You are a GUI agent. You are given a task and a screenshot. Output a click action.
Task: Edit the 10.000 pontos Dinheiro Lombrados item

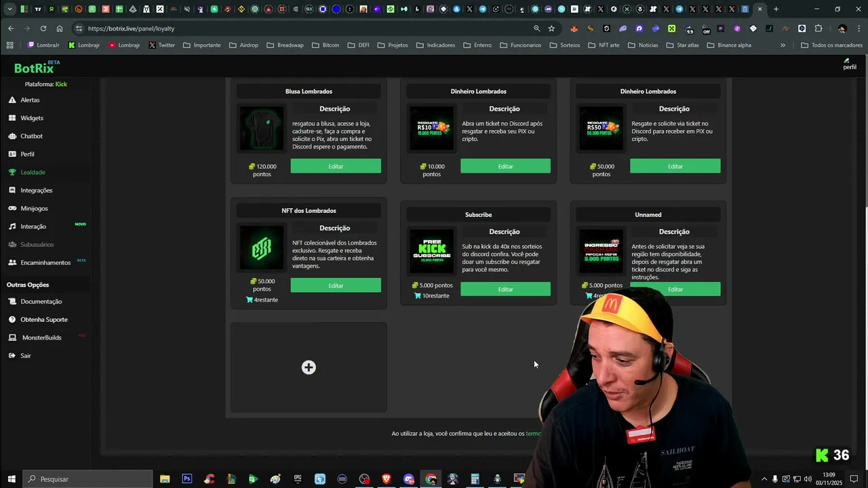(505, 166)
